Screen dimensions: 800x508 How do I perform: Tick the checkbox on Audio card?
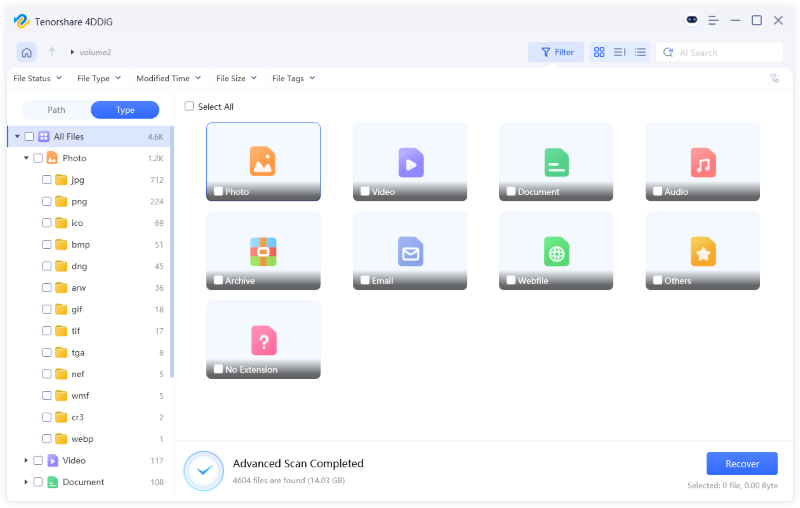[658, 191]
